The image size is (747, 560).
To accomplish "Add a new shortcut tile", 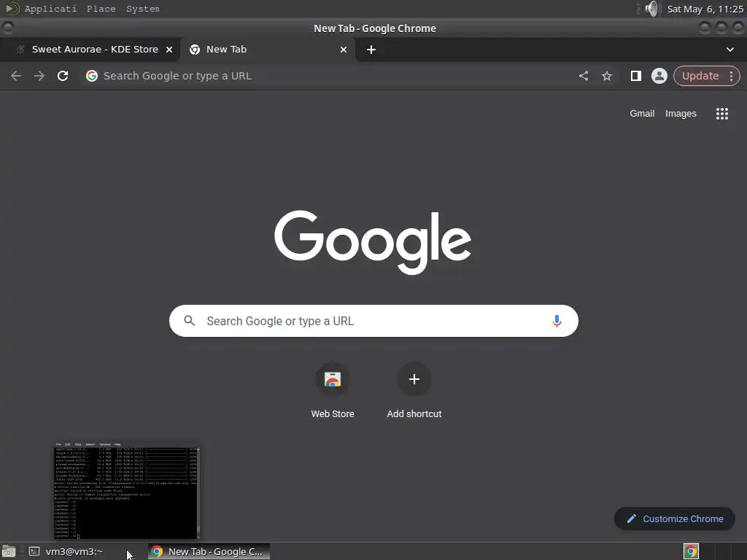I will coord(414,392).
